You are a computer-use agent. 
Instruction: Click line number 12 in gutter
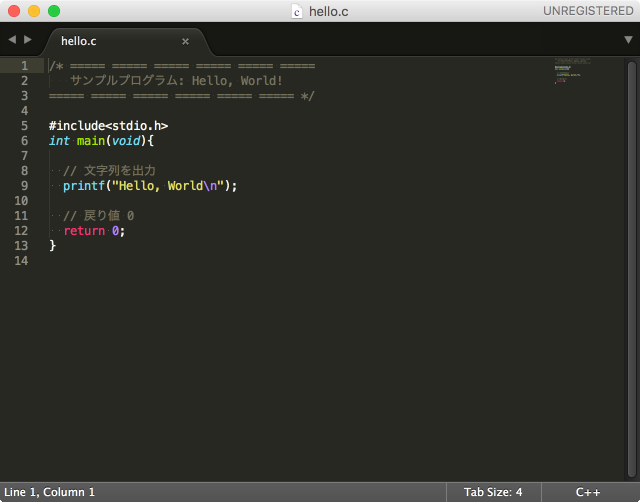click(x=21, y=231)
